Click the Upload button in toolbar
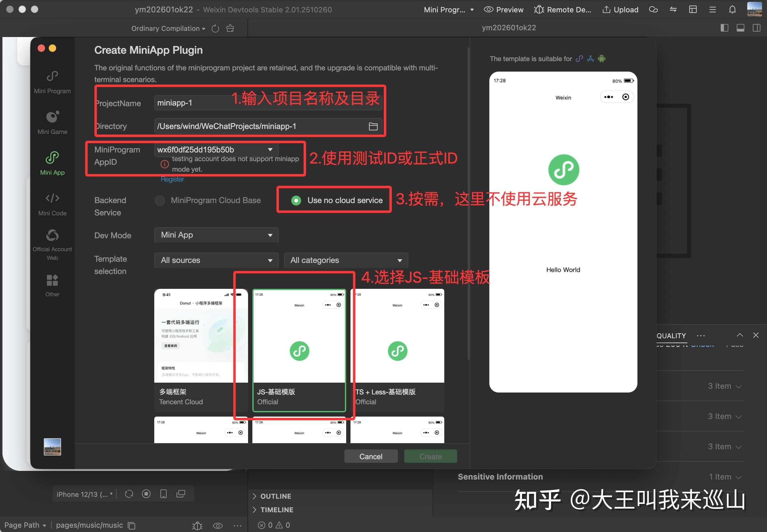 tap(620, 10)
